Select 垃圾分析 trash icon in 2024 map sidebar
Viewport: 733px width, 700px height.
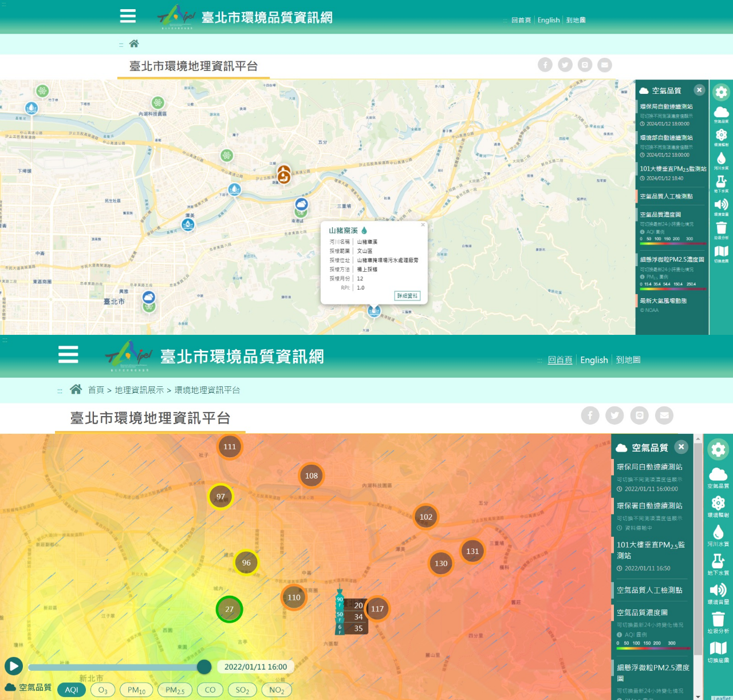click(x=722, y=231)
